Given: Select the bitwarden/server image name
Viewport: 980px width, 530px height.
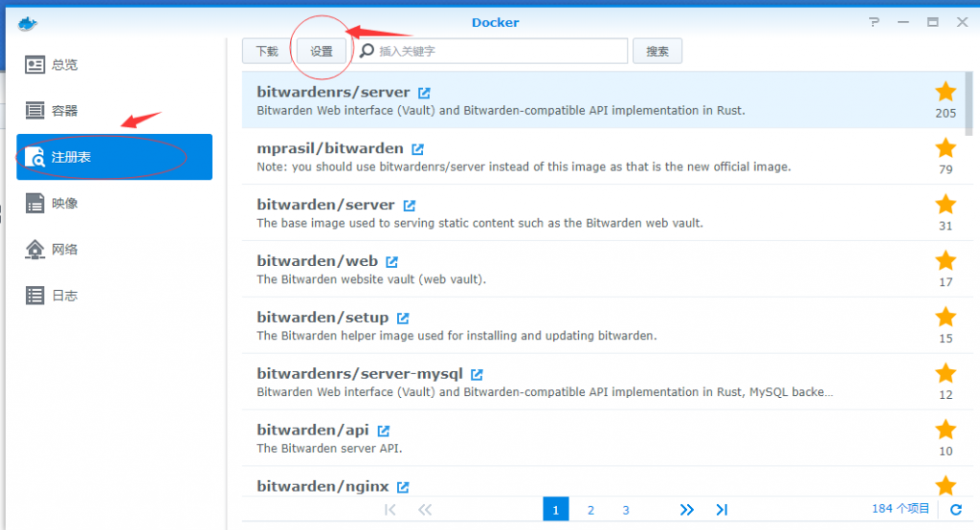Looking at the screenshot, I should tap(325, 205).
